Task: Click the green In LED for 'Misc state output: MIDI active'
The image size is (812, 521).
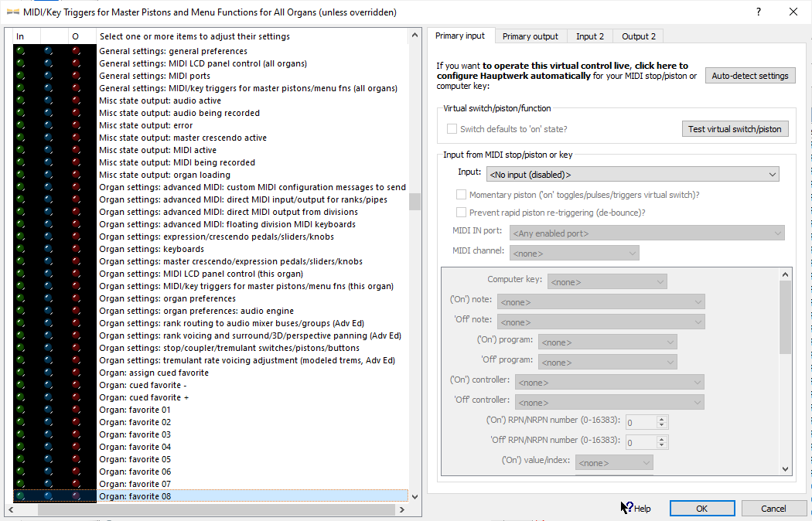Action: (20, 150)
